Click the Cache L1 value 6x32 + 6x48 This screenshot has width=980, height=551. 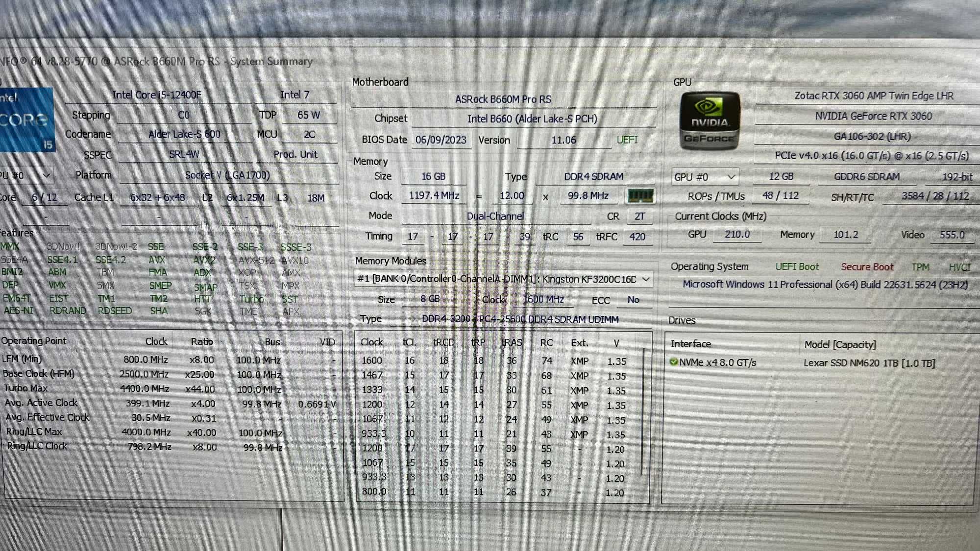[x=158, y=198]
